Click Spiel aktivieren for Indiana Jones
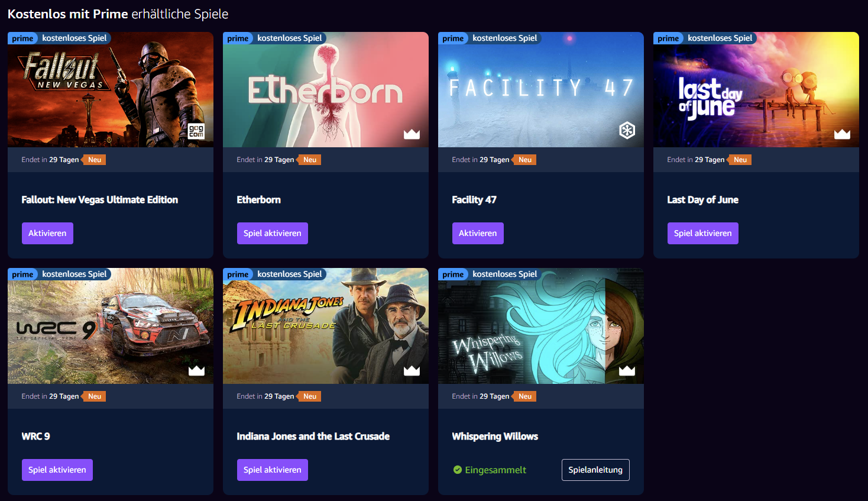868x501 pixels. 272,470
